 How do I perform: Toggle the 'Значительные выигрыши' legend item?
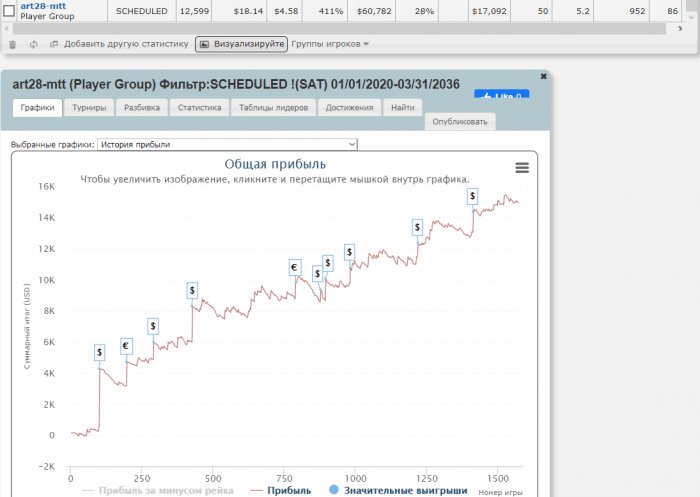pos(398,490)
